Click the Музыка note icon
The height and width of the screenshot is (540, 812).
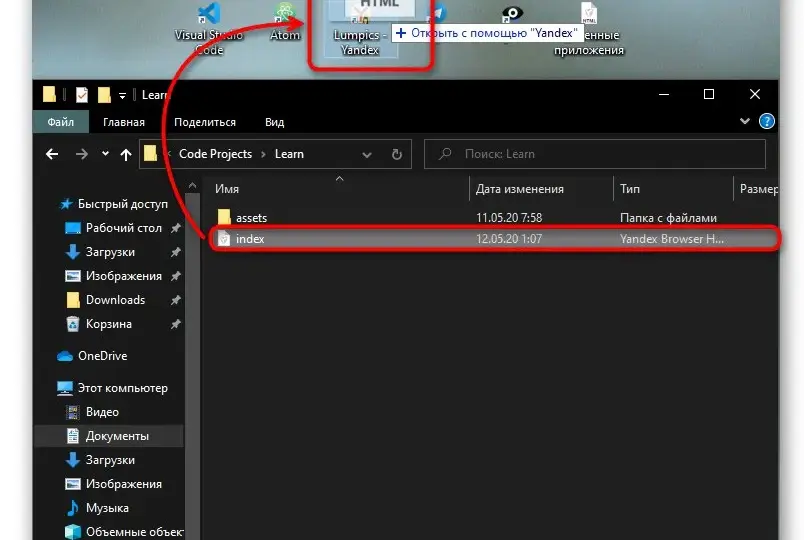(73, 508)
